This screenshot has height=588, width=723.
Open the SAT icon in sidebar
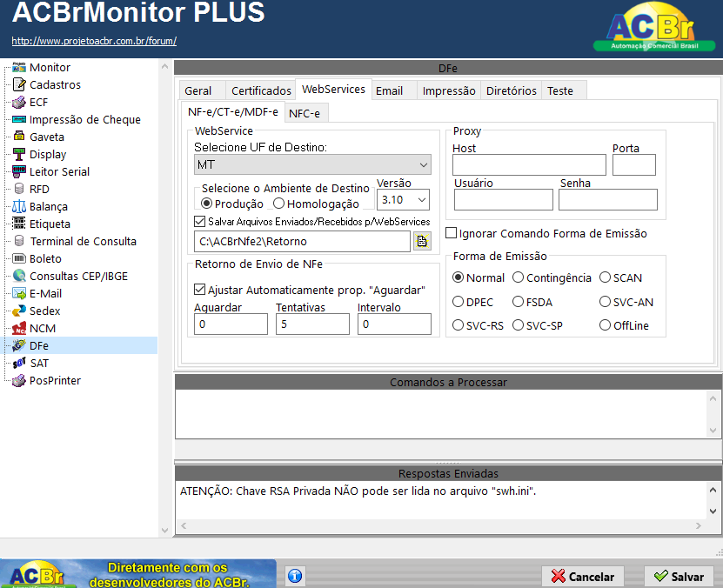click(x=19, y=363)
